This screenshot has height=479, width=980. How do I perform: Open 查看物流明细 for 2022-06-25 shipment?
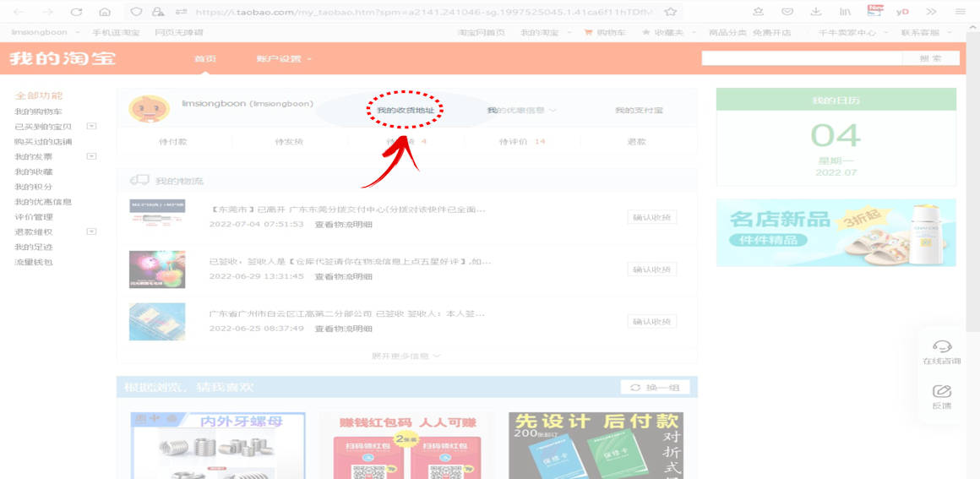[343, 329]
